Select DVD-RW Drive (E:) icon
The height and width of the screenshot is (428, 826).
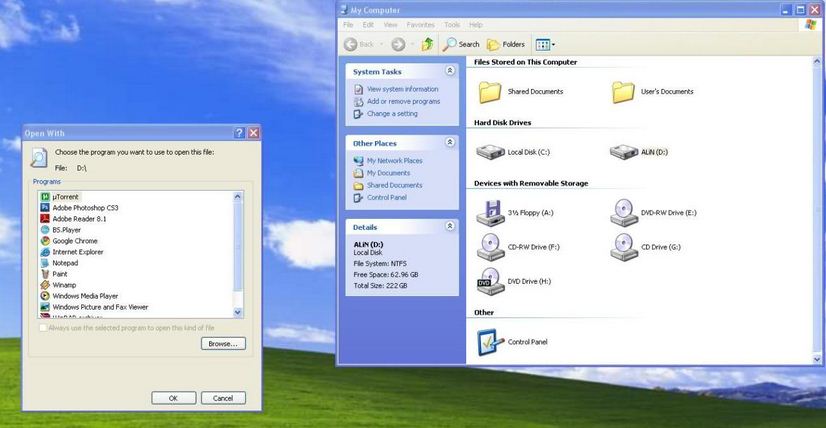[624, 213]
